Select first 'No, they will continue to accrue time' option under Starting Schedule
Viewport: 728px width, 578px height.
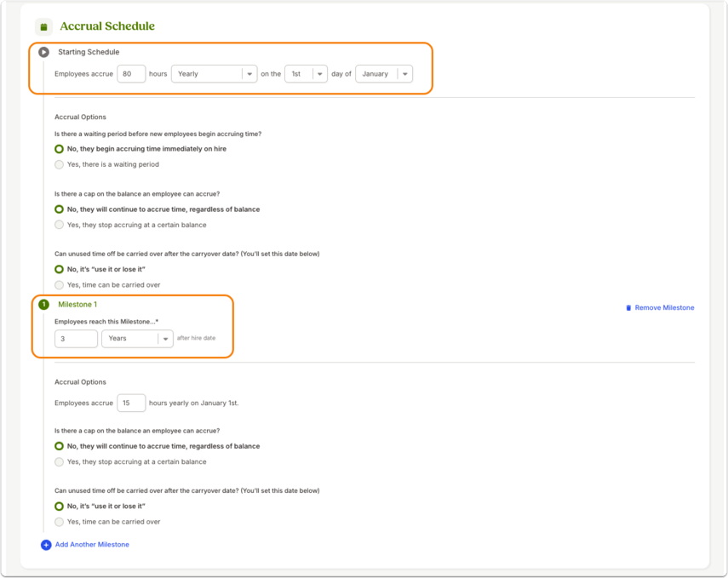[59, 209]
